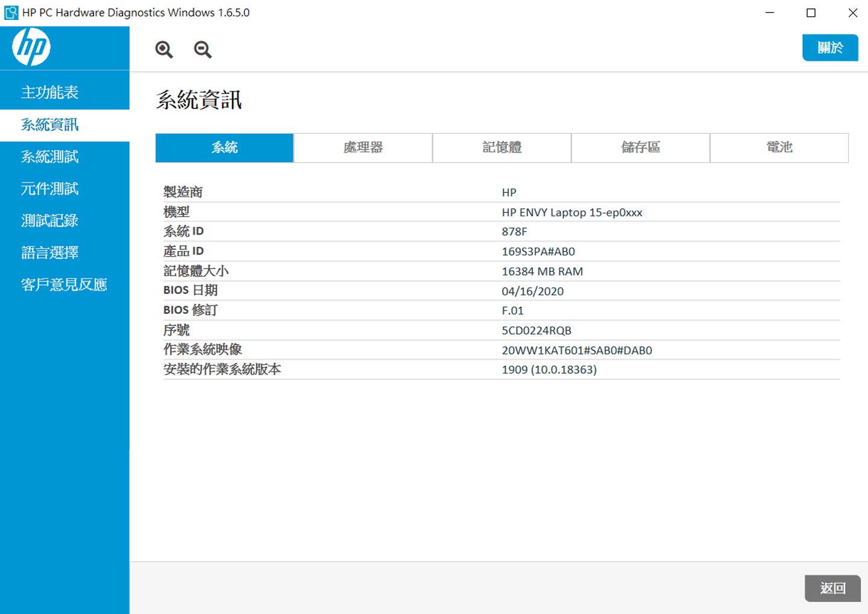Viewport: 868px width, 614px height.
Task: Click the zoom in magnifier icon
Action: [164, 49]
